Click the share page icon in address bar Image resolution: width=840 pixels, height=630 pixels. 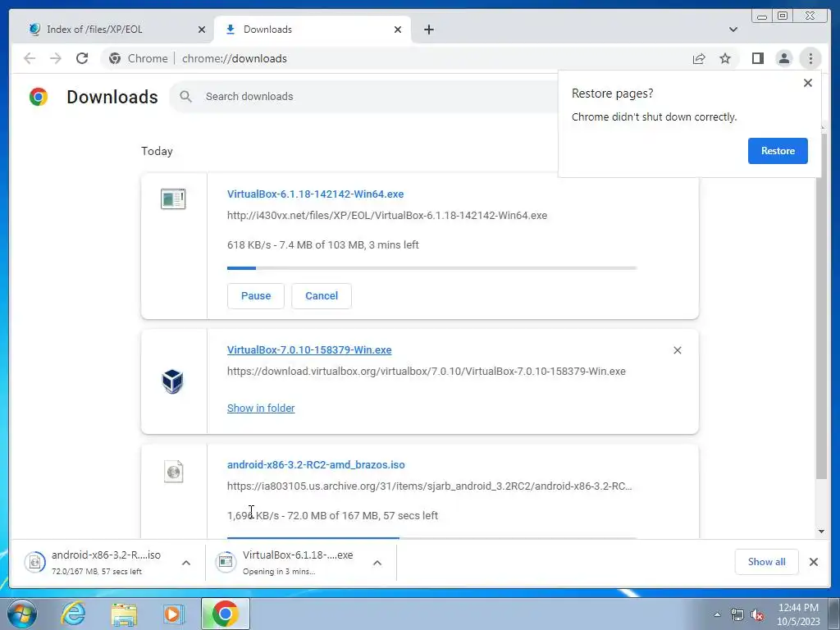(699, 58)
